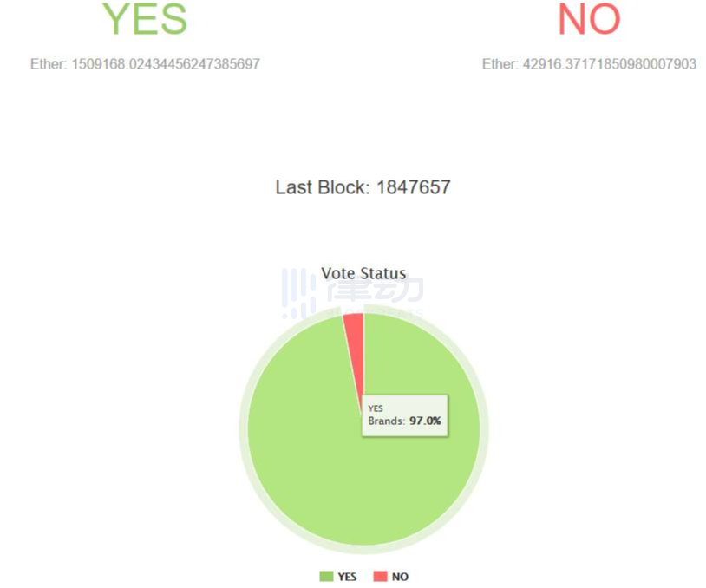Click the Vote Status chart title
The image size is (706, 588).
363,273
